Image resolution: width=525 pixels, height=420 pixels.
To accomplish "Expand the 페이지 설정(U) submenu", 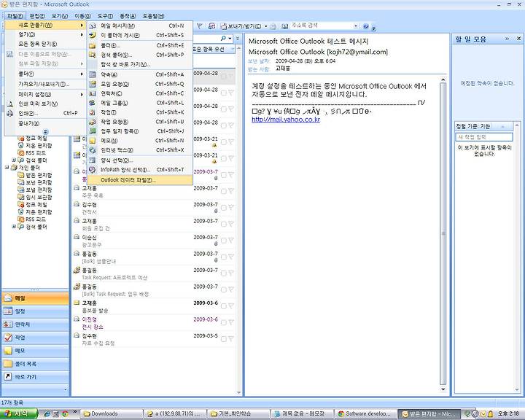I will pos(45,95).
